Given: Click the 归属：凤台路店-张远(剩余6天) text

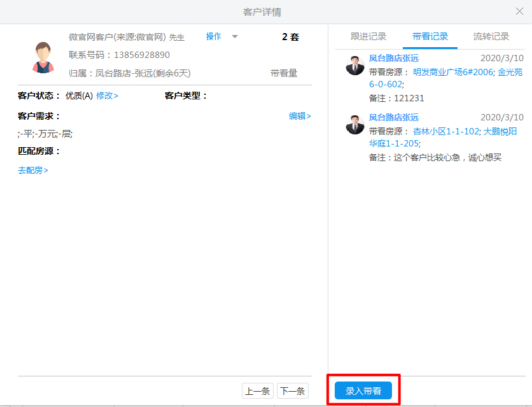Looking at the screenshot, I should 130,73.
